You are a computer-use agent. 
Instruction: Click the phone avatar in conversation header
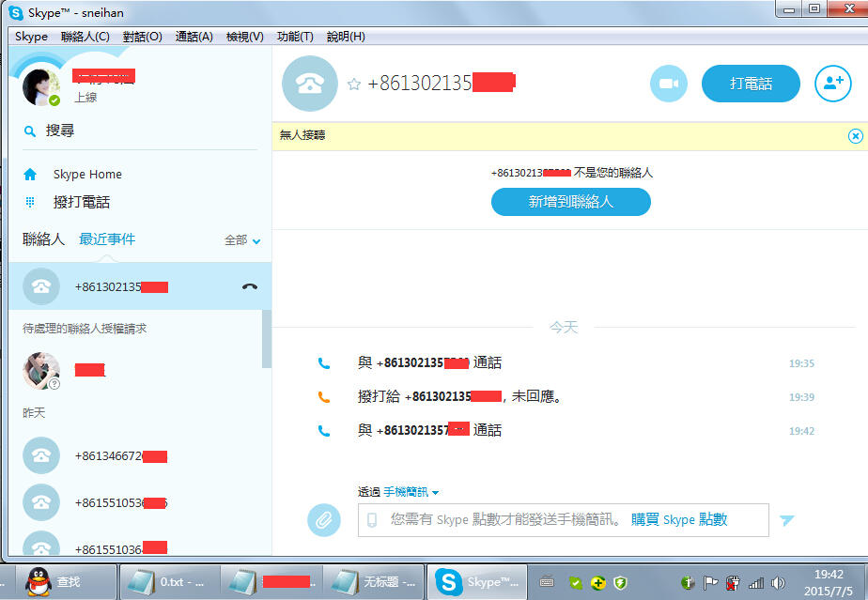point(309,84)
